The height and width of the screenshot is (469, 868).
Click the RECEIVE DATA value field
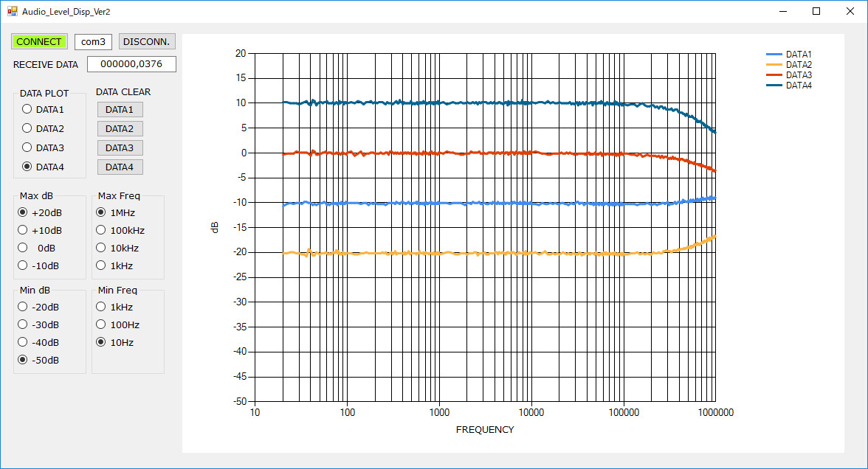coord(131,64)
